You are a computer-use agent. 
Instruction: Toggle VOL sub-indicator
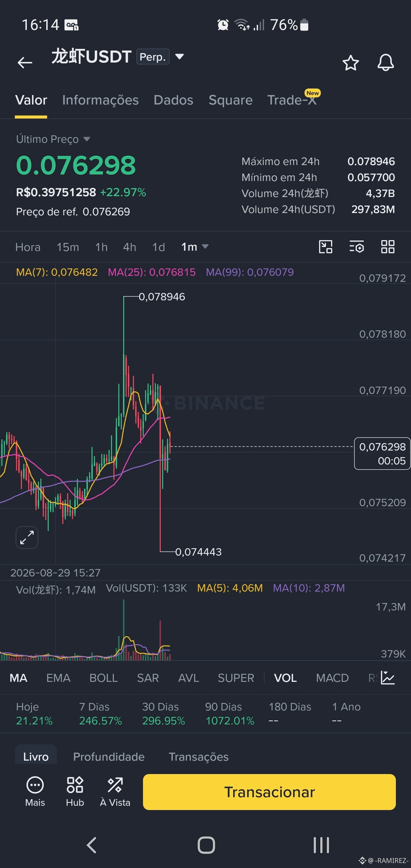point(285,678)
